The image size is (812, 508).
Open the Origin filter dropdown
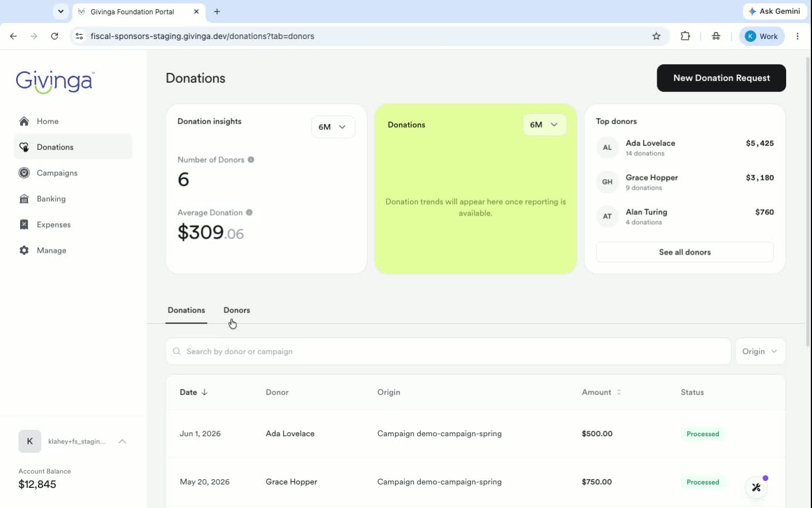tap(760, 352)
